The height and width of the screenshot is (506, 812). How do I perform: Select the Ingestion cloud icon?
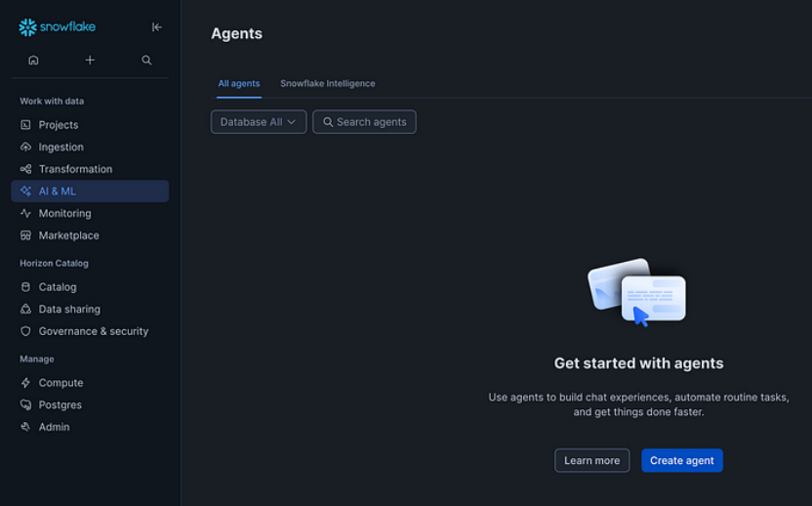[26, 148]
